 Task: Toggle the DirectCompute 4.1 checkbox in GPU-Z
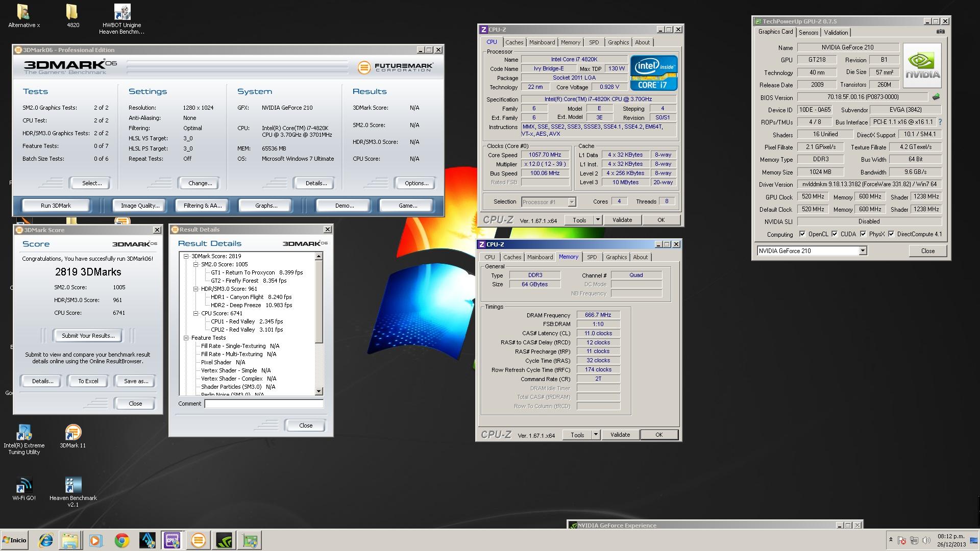click(x=891, y=234)
